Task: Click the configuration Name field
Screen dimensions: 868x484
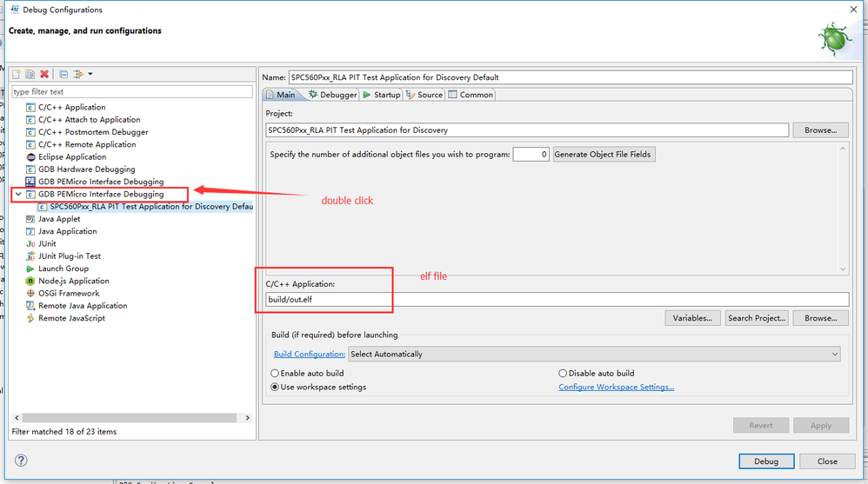Action: pyautogui.click(x=571, y=77)
